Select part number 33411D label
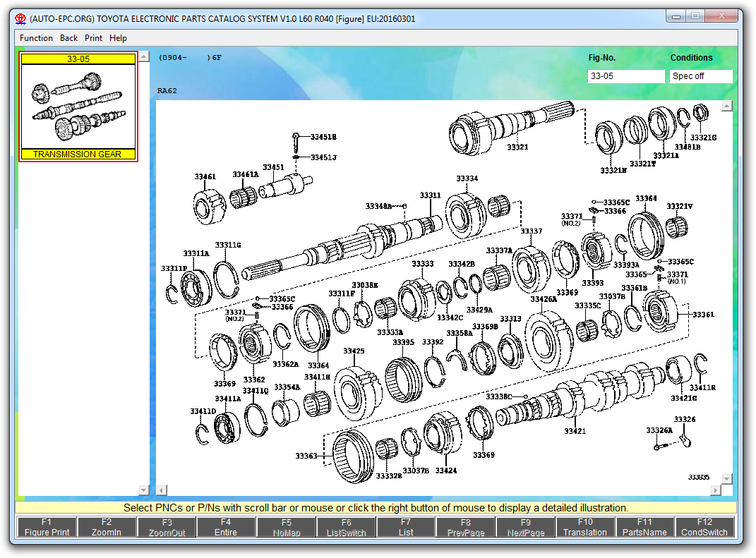 pos(203,411)
